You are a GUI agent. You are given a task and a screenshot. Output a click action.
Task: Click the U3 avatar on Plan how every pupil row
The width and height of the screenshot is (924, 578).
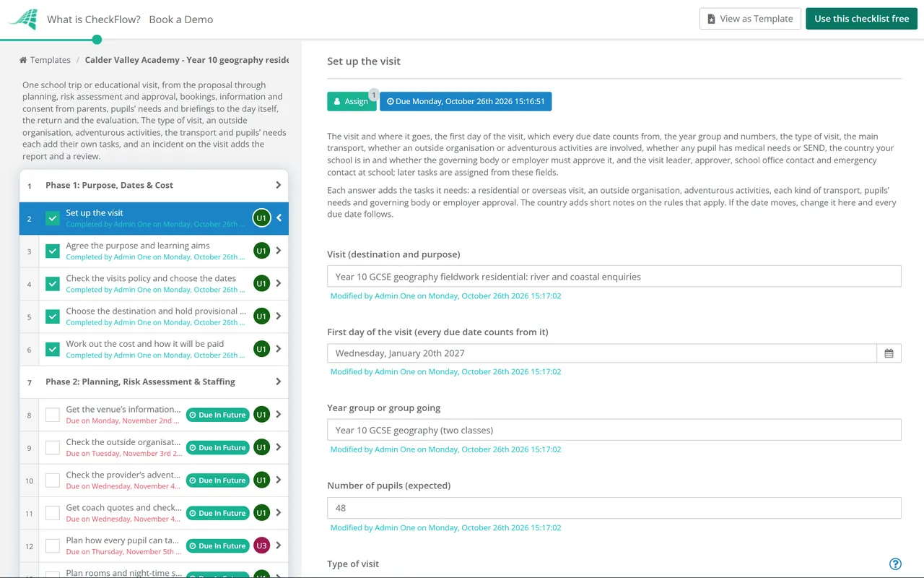pyautogui.click(x=261, y=545)
